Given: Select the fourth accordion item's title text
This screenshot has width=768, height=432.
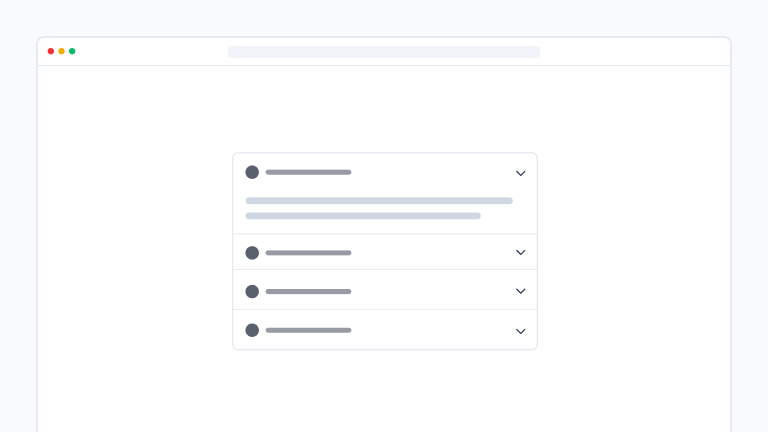Looking at the screenshot, I should click(x=308, y=330).
